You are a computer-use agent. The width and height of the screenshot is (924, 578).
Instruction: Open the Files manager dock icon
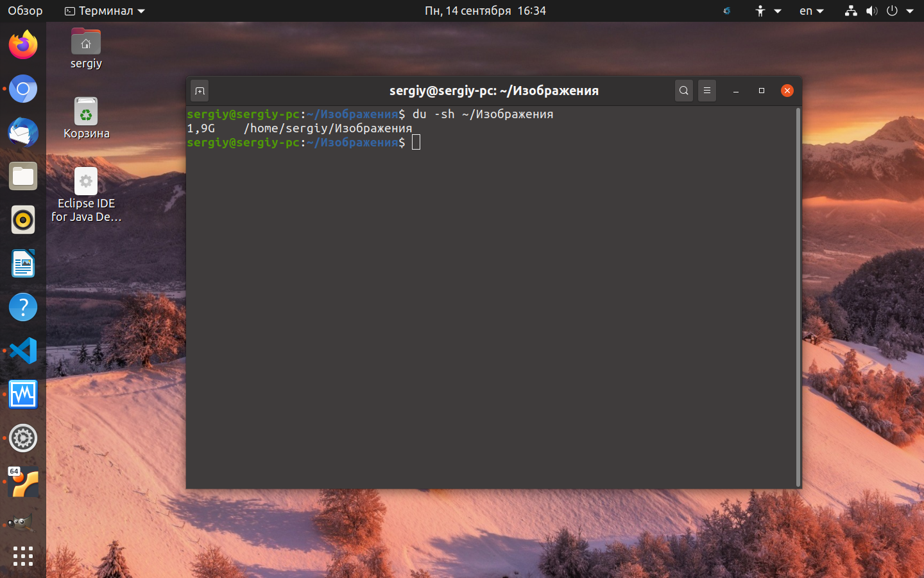tap(23, 176)
